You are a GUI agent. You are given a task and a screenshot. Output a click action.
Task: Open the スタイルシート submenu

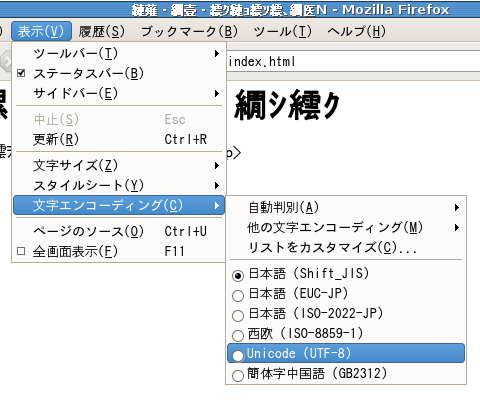click(118, 185)
